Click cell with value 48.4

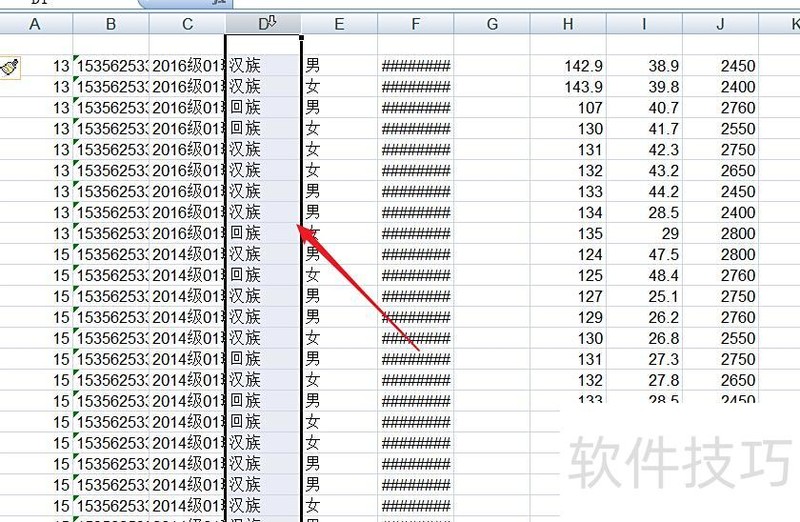644,275
